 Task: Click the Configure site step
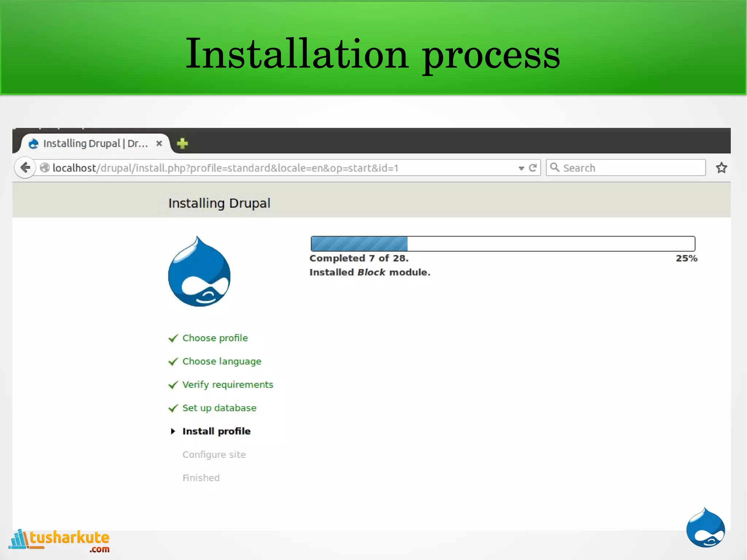[x=214, y=455]
